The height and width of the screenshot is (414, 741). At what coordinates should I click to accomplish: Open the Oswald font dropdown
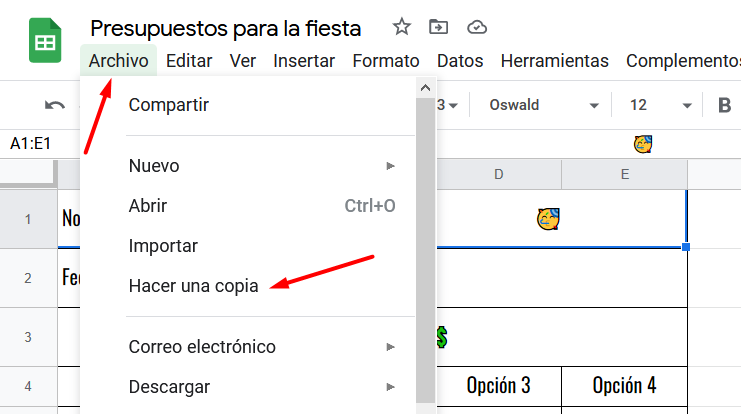tap(543, 105)
